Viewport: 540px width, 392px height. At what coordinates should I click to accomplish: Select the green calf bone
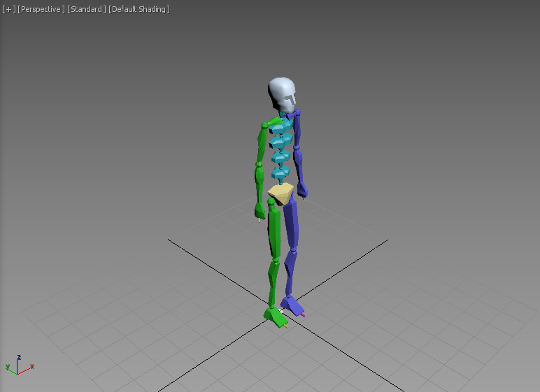click(x=273, y=284)
